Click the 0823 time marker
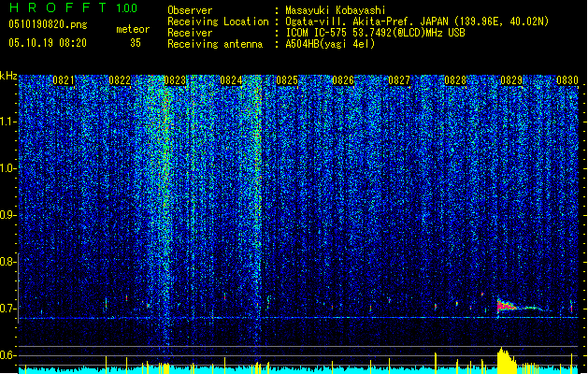The width and height of the screenshot is (588, 374). 175,80
